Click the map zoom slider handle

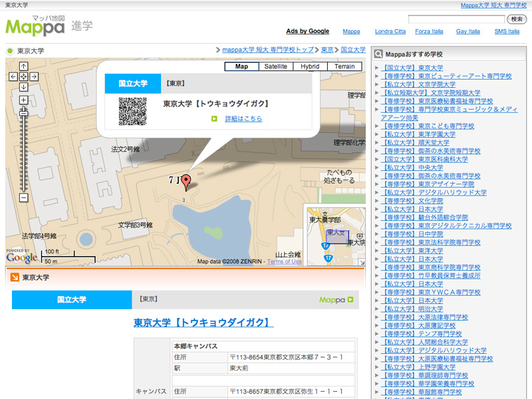23,113
